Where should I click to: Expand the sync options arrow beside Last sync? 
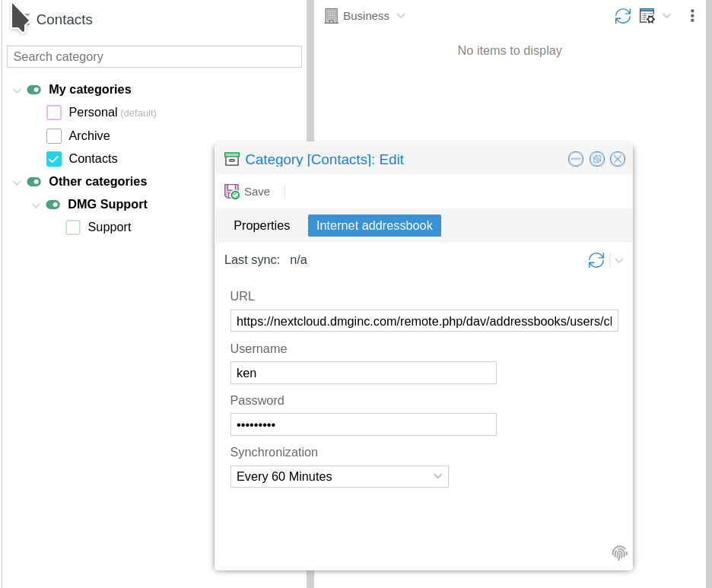coord(618,261)
